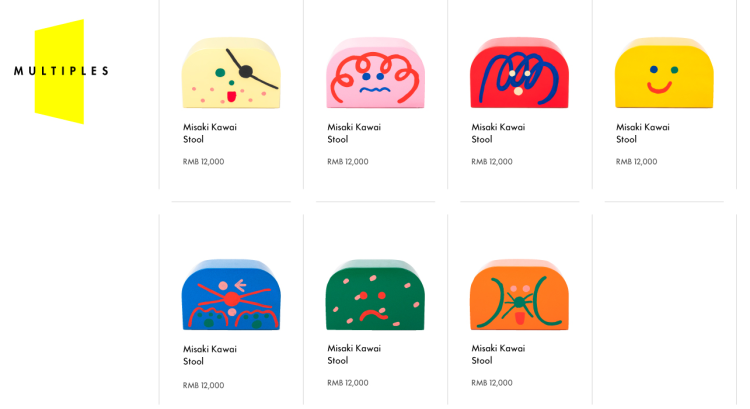Click RMB 12,000 price under green stool
This screenshot has width=750, height=409.
point(348,383)
